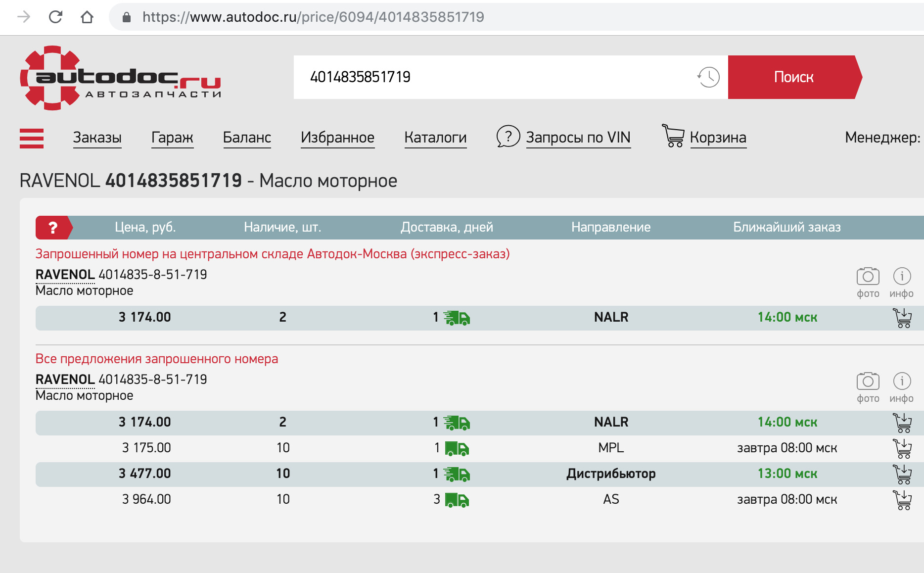The image size is (924, 573).
Task: Click delivery truck icon in AS row
Action: 457,500
